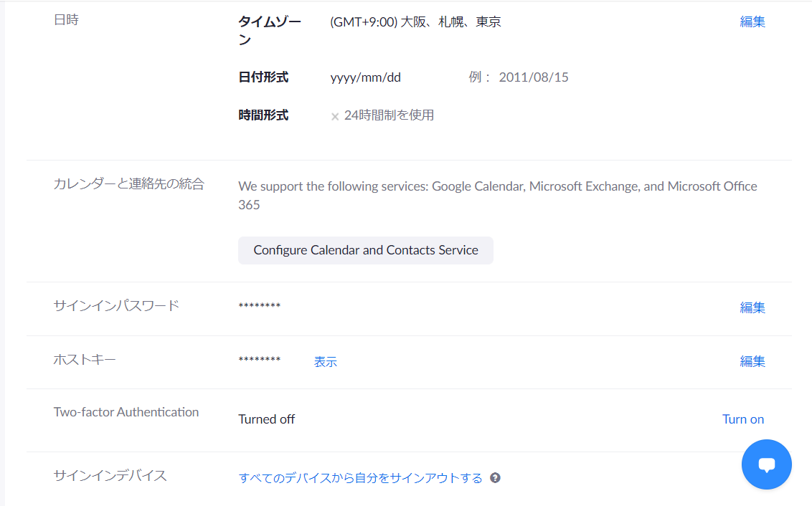Click the 編集 link for サインインパスワード
The width and height of the screenshot is (812, 506).
point(752,307)
